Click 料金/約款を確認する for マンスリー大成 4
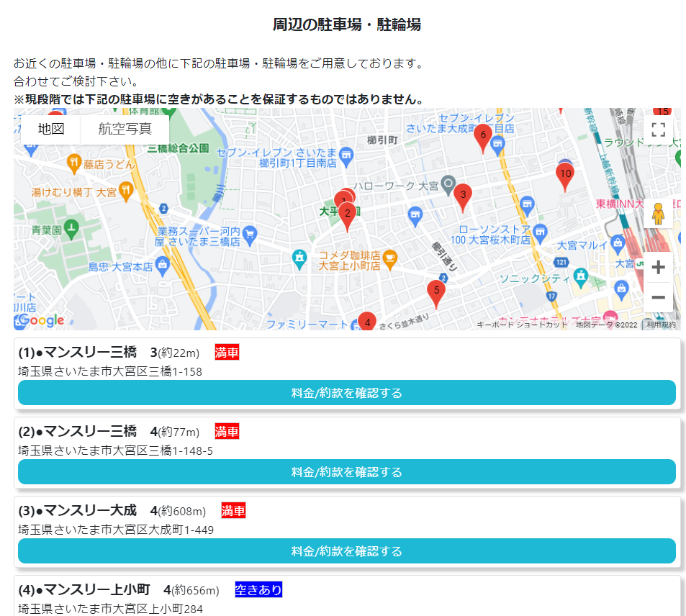Screen dimensions: 686x616 (x=346, y=551)
